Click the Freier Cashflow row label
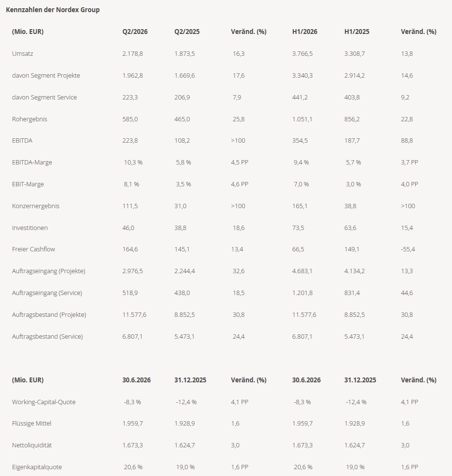 pos(33,249)
